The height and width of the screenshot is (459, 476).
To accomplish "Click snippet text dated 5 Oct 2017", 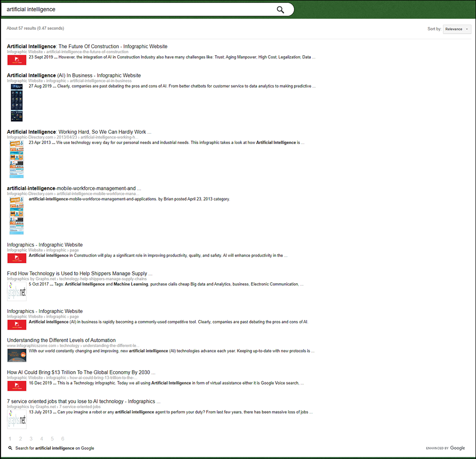I will pyautogui.click(x=166, y=284).
